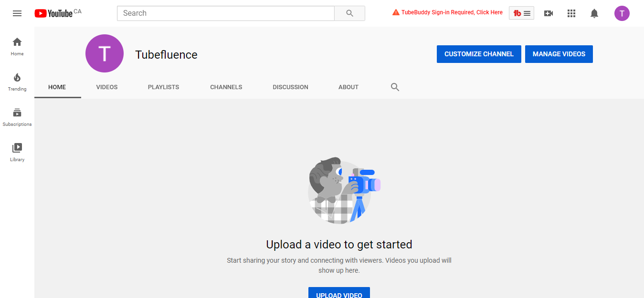
Task: Click the 'Upload a video to get started' heading
Action: click(x=339, y=245)
